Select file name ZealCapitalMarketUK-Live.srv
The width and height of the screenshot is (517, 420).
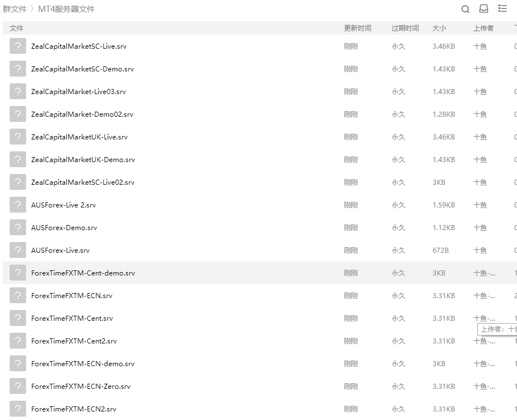(x=79, y=137)
